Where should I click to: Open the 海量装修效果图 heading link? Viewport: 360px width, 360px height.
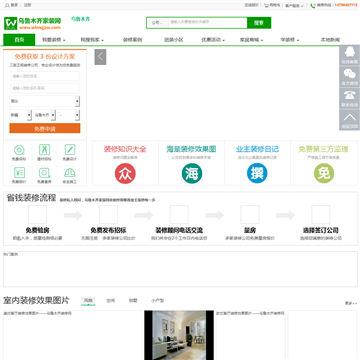tap(192, 149)
